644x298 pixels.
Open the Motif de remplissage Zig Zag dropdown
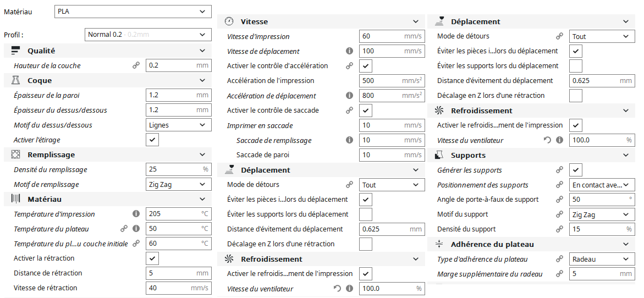coord(179,184)
